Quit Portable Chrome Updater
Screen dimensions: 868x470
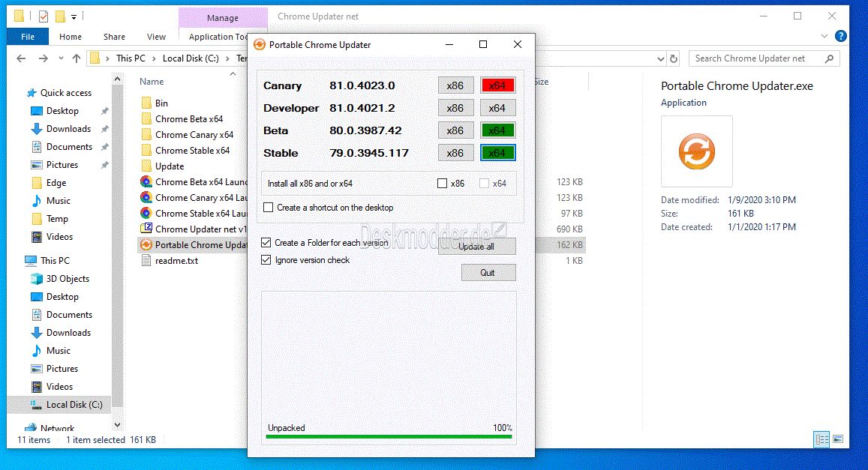point(488,273)
